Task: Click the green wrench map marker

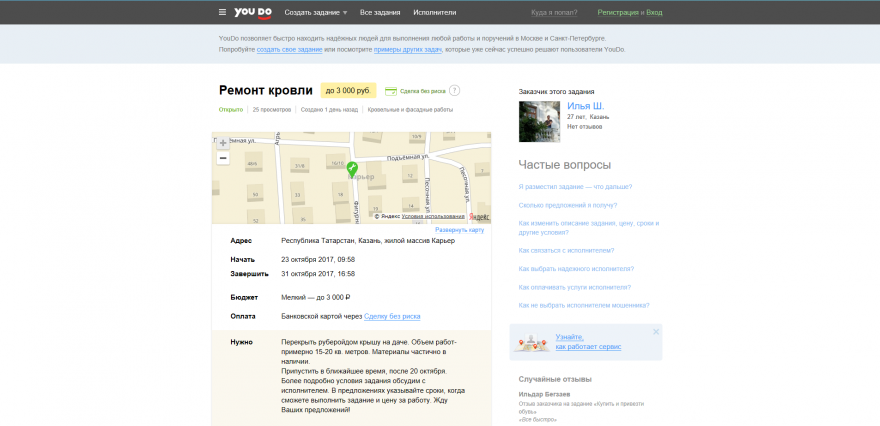Action: pyautogui.click(x=352, y=169)
